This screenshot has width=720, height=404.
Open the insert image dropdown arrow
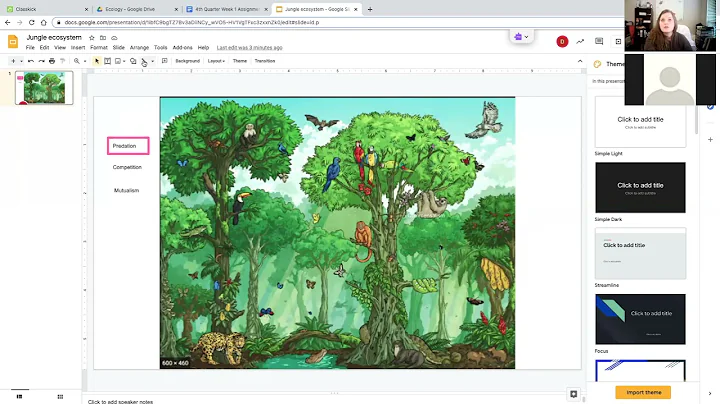124,61
